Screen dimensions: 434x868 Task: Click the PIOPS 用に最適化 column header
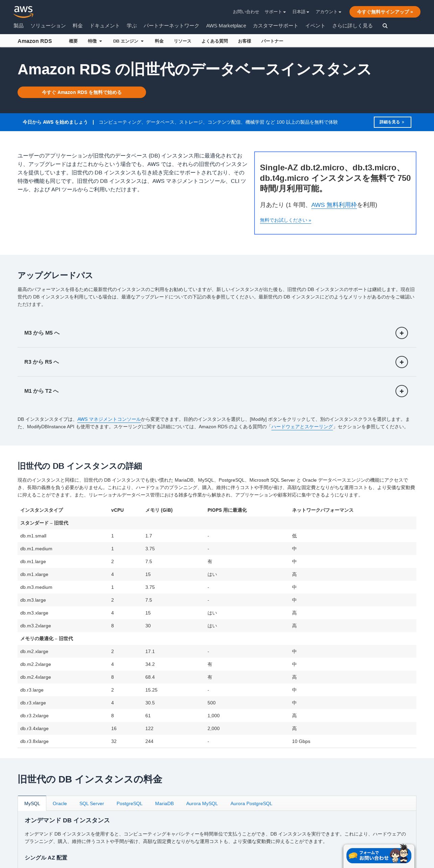pyautogui.click(x=227, y=510)
